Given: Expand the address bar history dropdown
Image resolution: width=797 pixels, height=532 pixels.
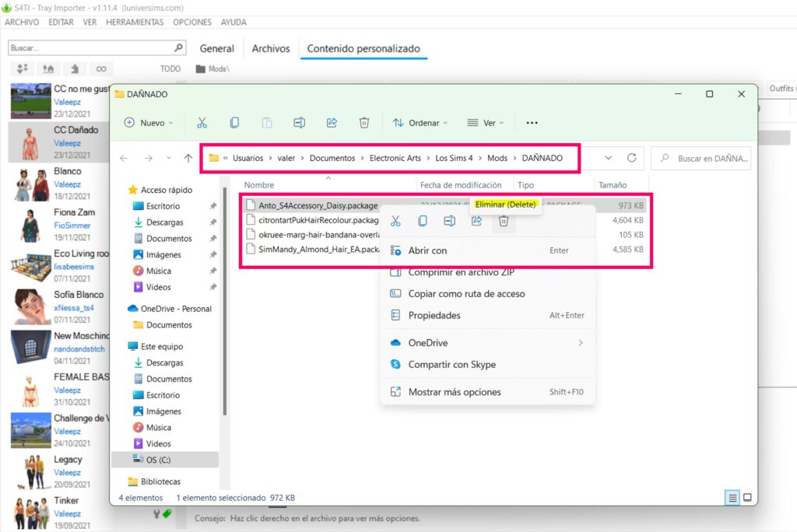Looking at the screenshot, I should [608, 158].
